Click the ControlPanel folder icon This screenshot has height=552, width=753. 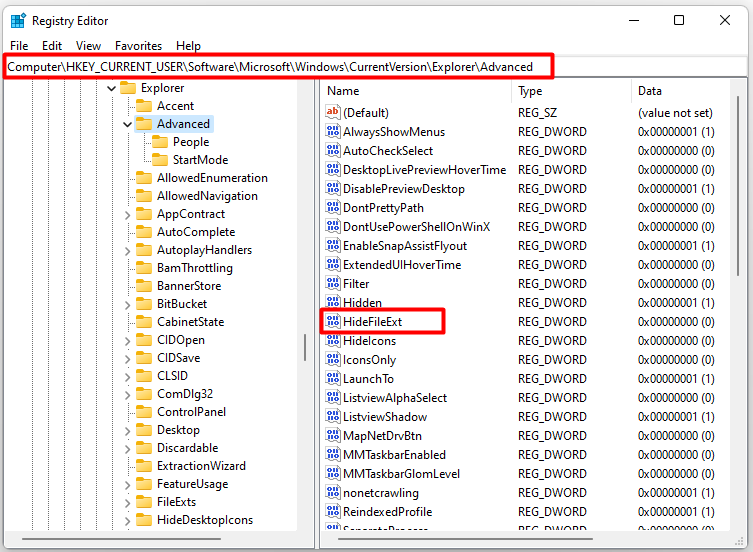[144, 412]
